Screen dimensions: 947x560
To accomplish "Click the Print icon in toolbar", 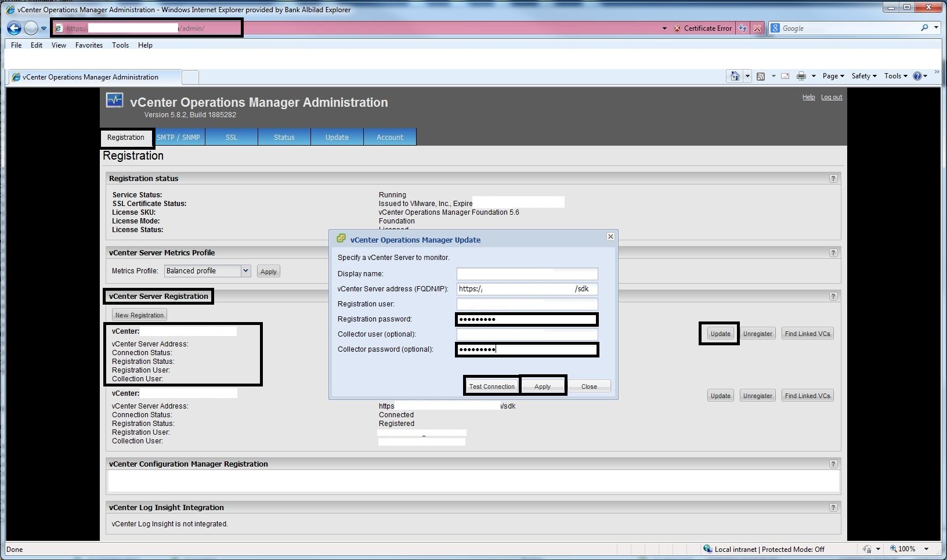I will tap(801, 76).
